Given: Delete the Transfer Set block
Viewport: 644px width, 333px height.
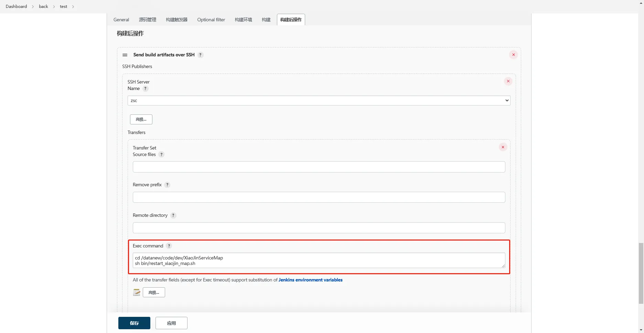Looking at the screenshot, I should (503, 147).
